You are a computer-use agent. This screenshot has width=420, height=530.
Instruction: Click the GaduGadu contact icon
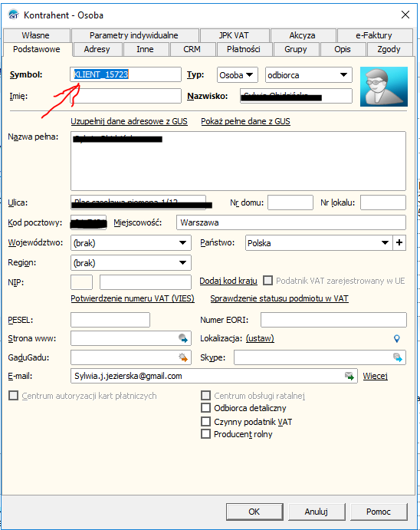(183, 357)
